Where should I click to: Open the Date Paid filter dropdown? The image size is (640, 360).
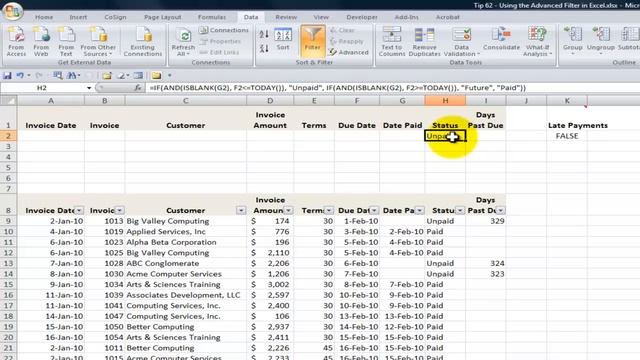point(419,210)
